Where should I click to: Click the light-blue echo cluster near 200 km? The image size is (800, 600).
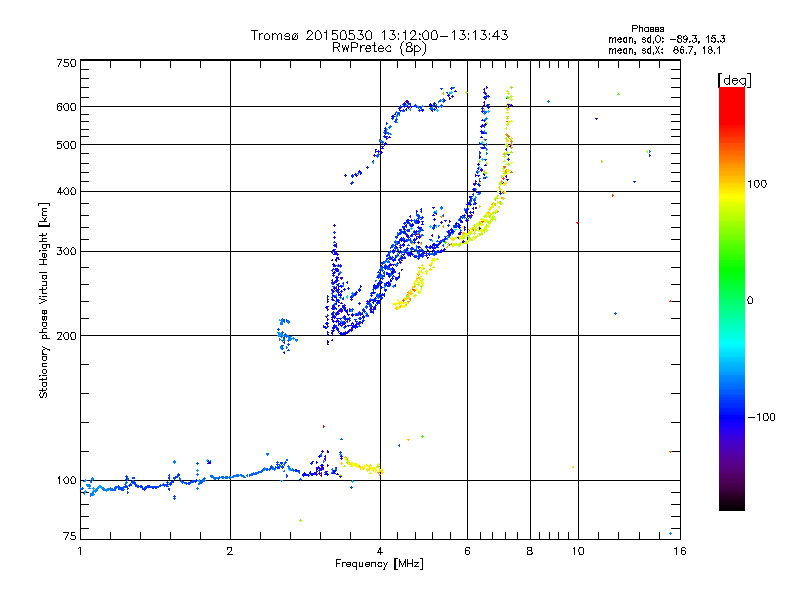(x=286, y=335)
